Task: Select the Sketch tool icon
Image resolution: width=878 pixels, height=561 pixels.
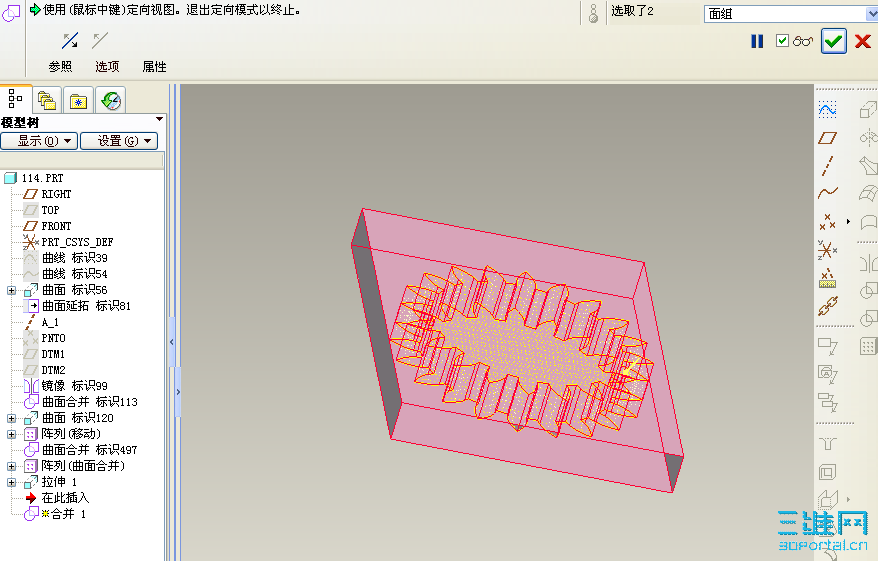Action: (827, 109)
